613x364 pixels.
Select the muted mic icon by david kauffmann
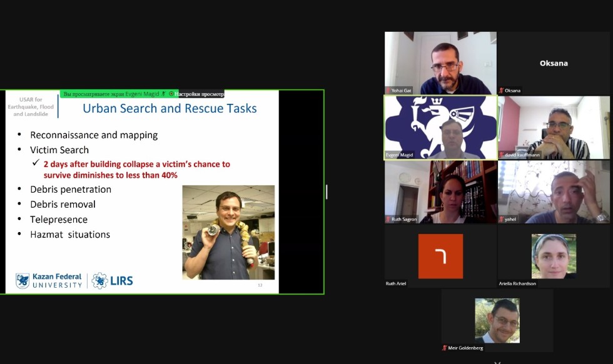(x=501, y=155)
